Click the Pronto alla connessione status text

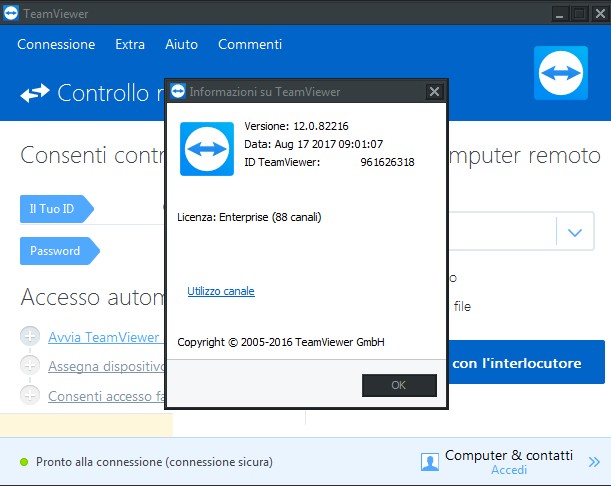tap(154, 462)
